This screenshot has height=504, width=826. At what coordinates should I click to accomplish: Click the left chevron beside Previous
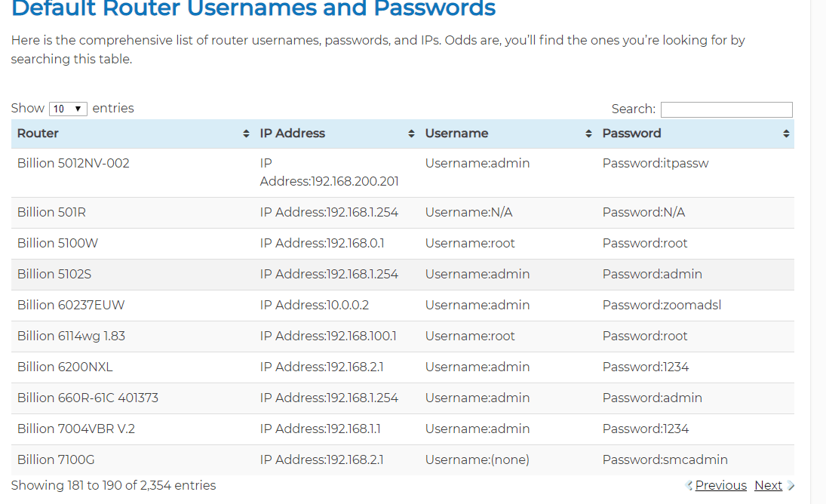point(689,486)
